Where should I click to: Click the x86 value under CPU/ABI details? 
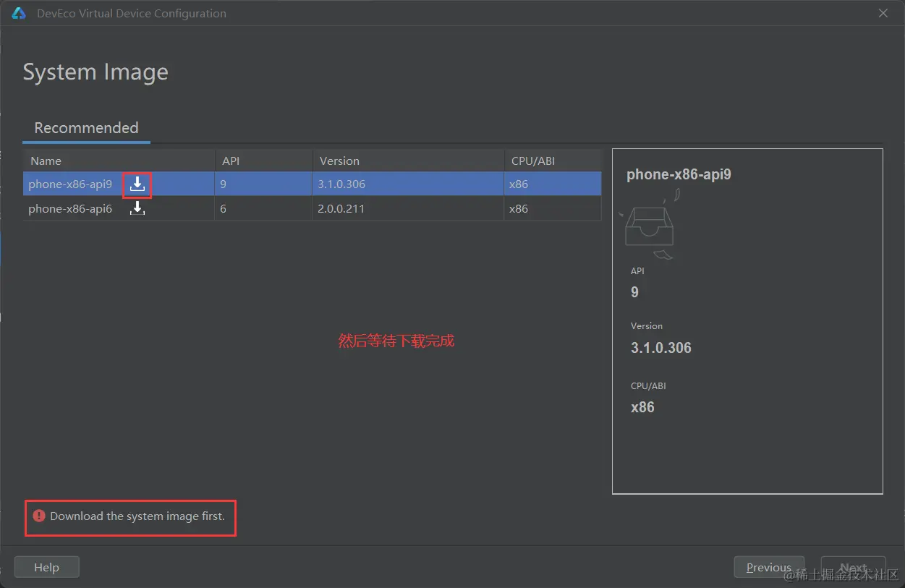(x=642, y=407)
